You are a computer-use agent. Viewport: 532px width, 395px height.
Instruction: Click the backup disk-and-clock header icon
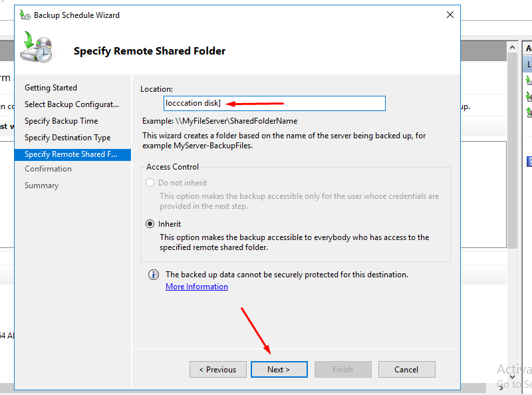[x=37, y=48]
